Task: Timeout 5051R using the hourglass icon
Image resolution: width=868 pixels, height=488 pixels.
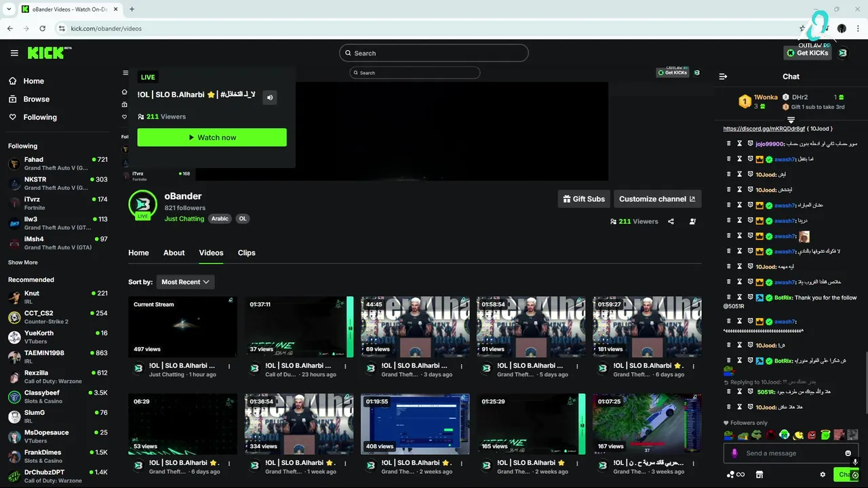Action: (739, 392)
